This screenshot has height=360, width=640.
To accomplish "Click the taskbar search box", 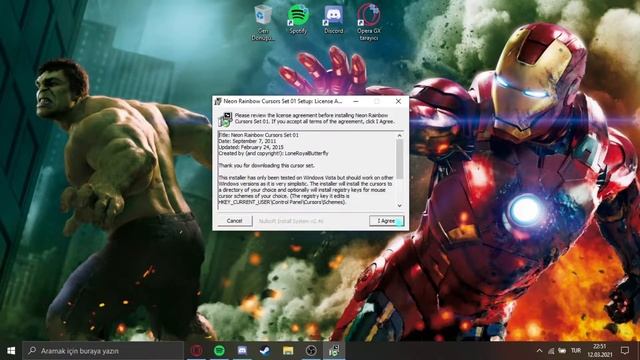I will (x=103, y=351).
